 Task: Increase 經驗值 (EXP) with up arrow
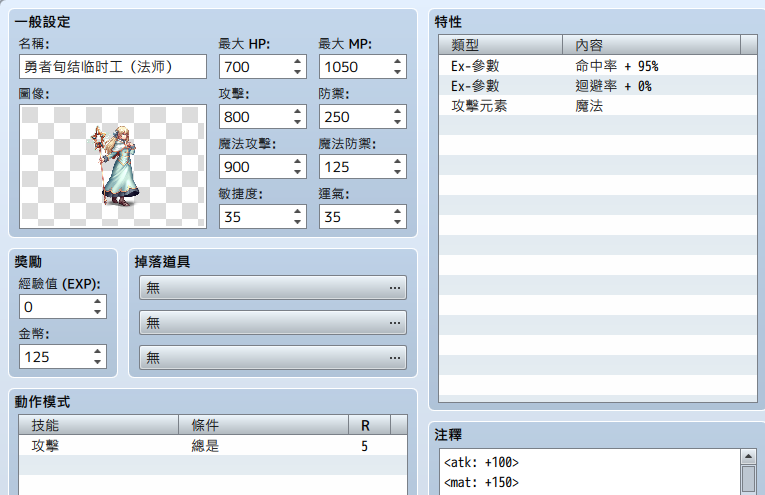tap(98, 302)
